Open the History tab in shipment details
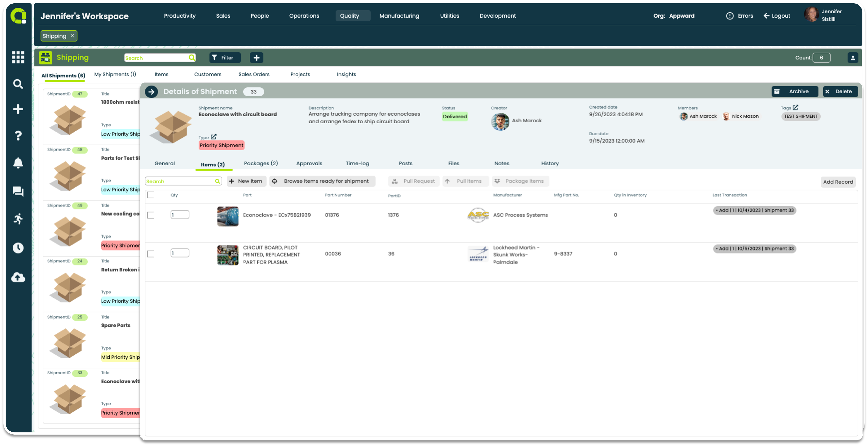The width and height of the screenshot is (868, 446). click(550, 164)
